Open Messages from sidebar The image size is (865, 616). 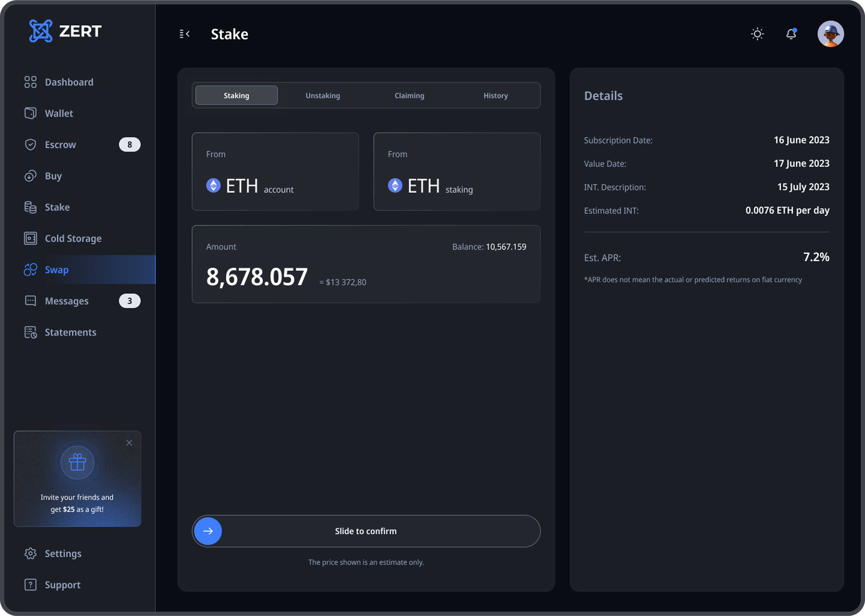click(66, 301)
